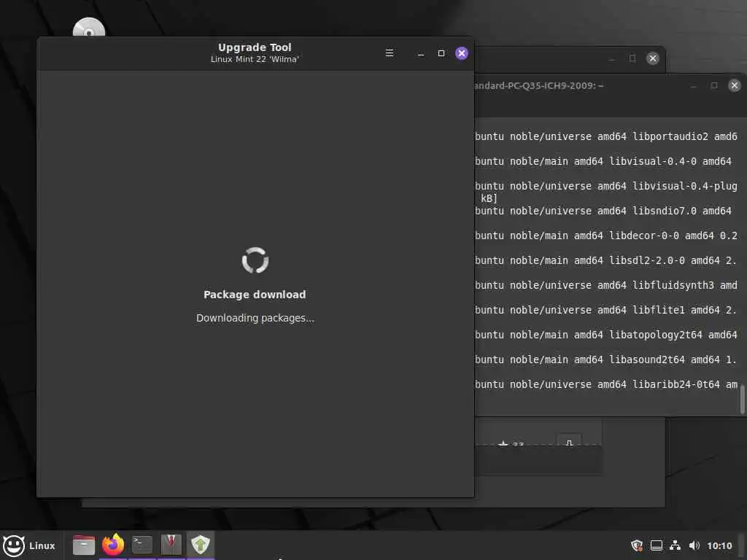The height and width of the screenshot is (560, 747).
Task: Open the Upgrade Tool hamburger menu
Action: coord(390,52)
